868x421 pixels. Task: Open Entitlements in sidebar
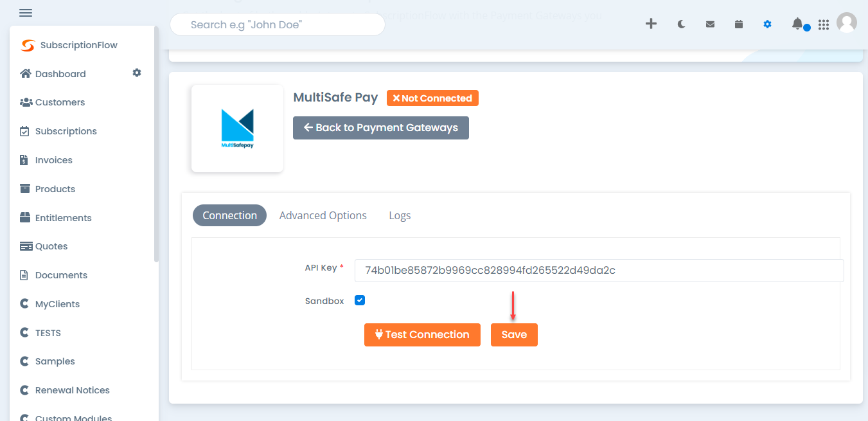tap(64, 218)
